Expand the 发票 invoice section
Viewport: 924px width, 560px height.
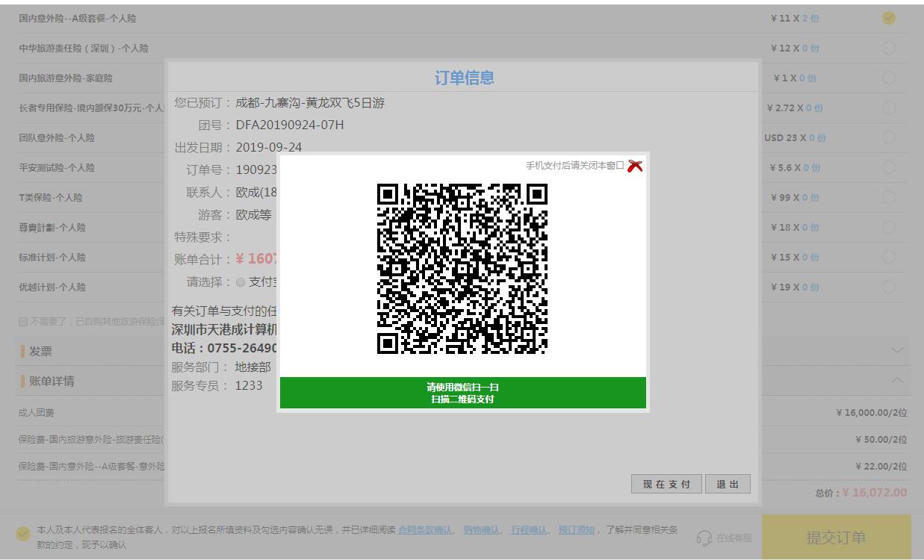point(898,350)
